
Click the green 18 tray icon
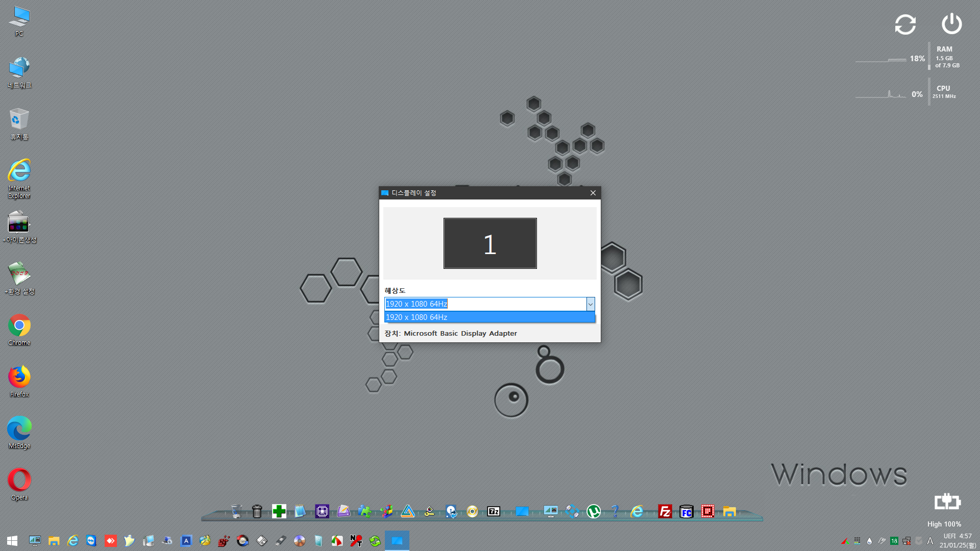pos(894,541)
